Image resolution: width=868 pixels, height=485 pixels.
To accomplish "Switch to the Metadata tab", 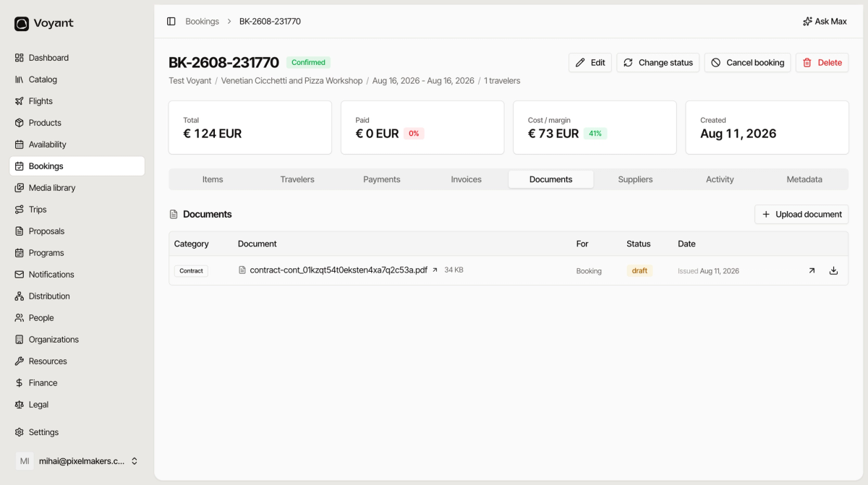I will pyautogui.click(x=804, y=179).
